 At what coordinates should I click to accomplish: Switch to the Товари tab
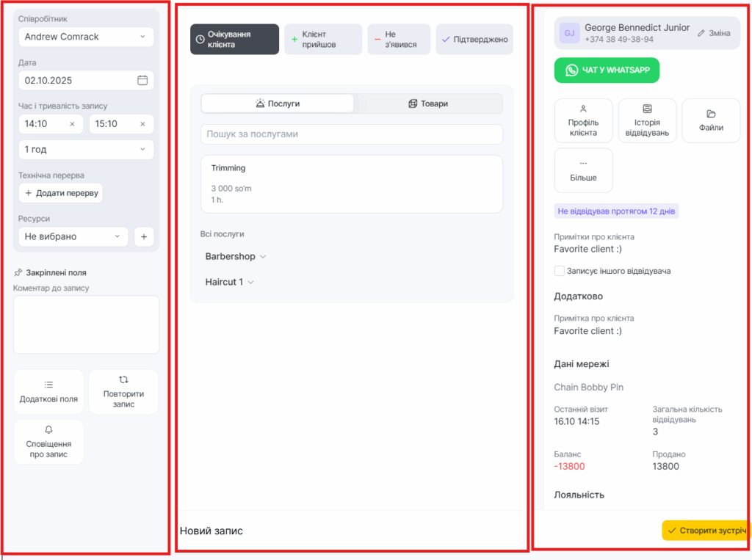click(428, 103)
